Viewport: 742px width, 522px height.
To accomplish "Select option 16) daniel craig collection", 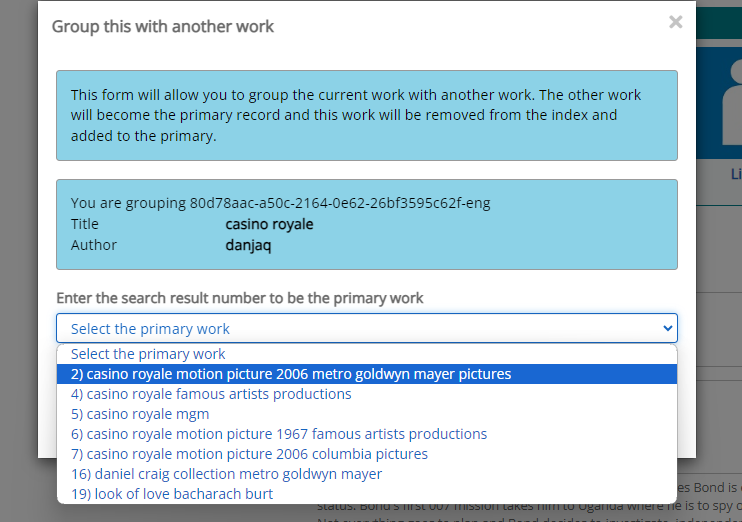I will click(367, 474).
